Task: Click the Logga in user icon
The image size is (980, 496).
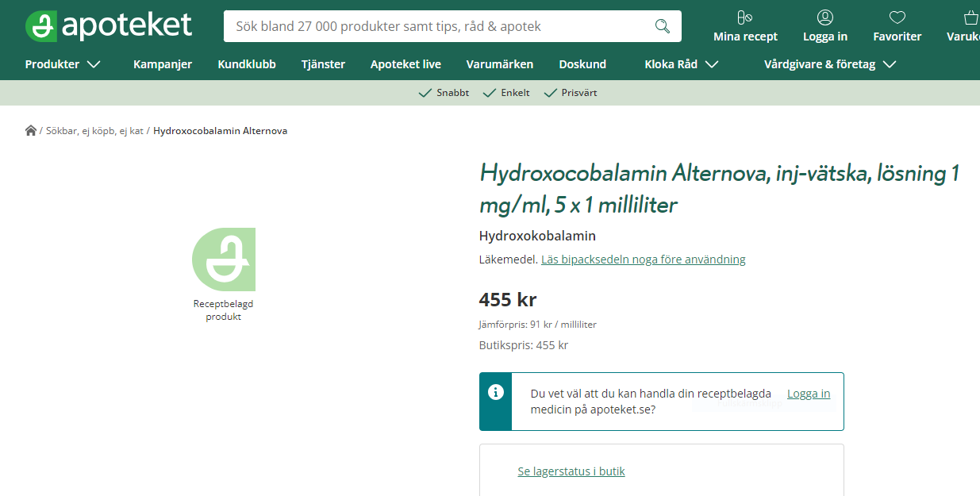Action: tap(825, 17)
